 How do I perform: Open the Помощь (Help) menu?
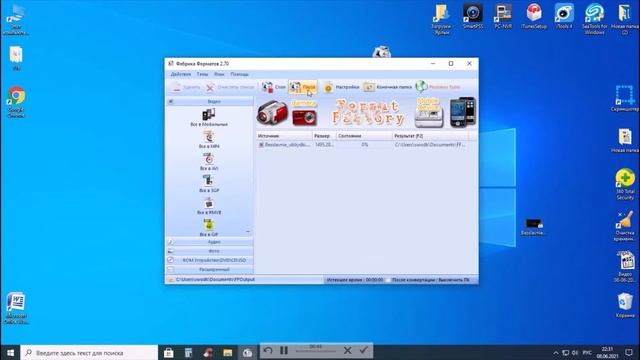click(239, 74)
